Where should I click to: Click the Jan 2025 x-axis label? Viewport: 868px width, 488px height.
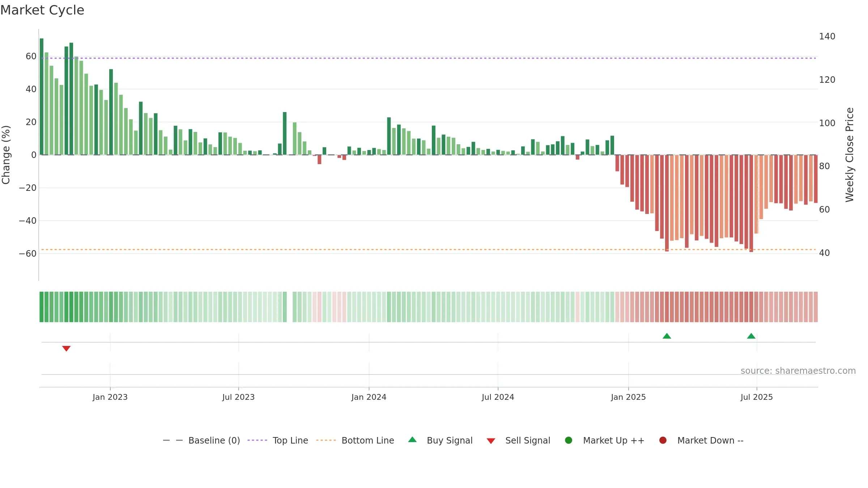[628, 397]
